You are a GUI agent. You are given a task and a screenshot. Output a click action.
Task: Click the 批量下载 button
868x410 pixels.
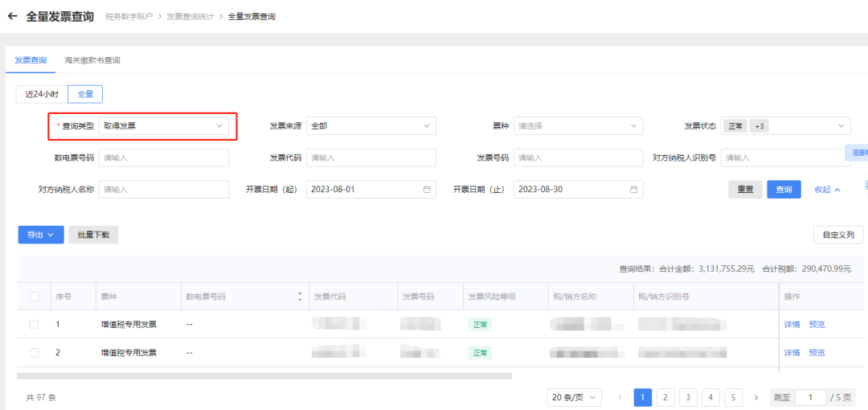93,235
